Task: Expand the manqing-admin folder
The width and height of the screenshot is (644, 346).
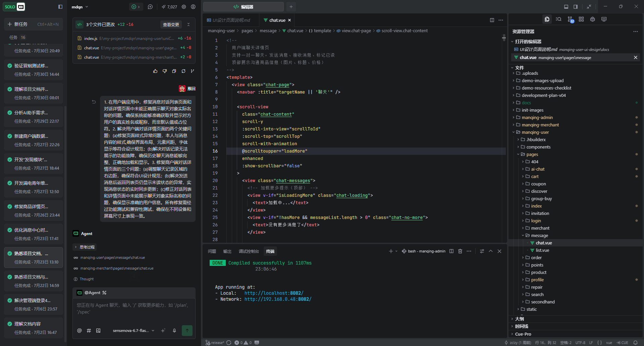Action: [537, 117]
